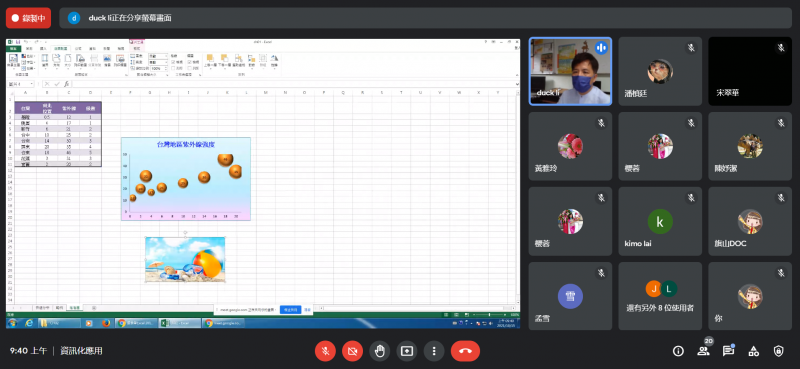Image resolution: width=800 pixels, height=369 pixels.
Task: Switch to Excel window on the taskbar
Action: click(x=179, y=323)
